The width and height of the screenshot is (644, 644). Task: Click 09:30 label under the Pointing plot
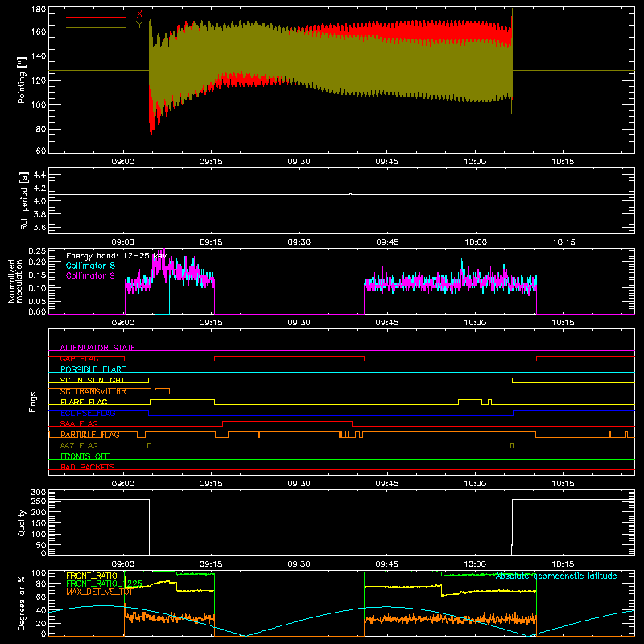(x=299, y=162)
